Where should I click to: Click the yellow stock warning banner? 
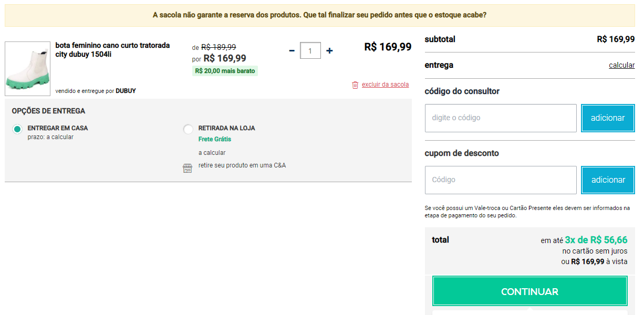319,15
